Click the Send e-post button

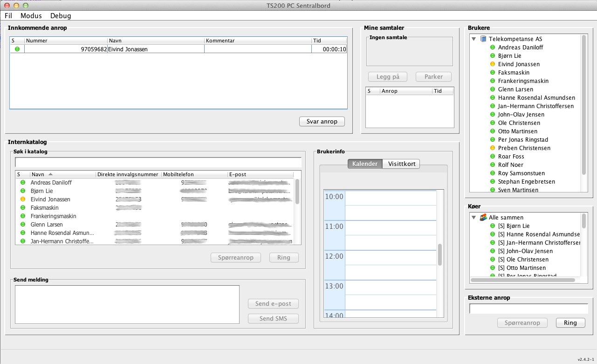coord(273,303)
